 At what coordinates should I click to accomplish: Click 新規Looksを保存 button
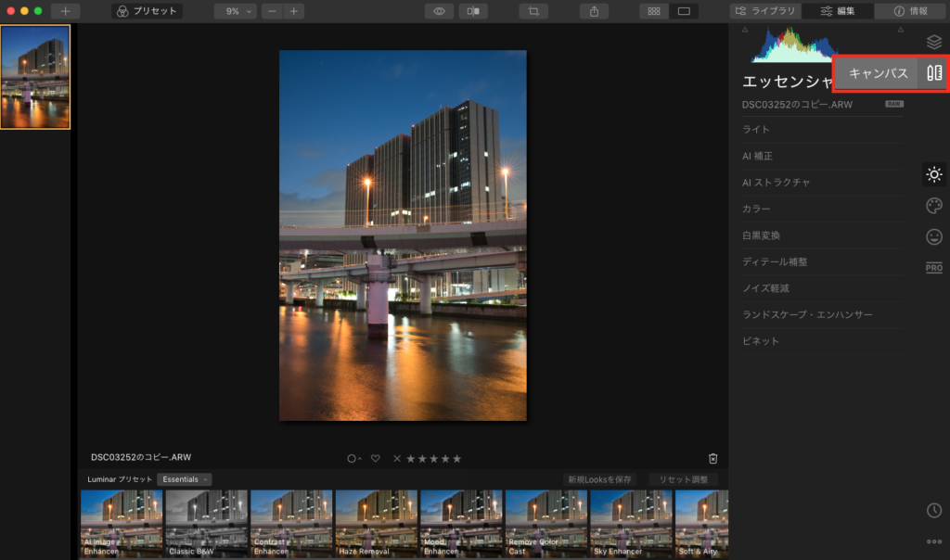(599, 479)
